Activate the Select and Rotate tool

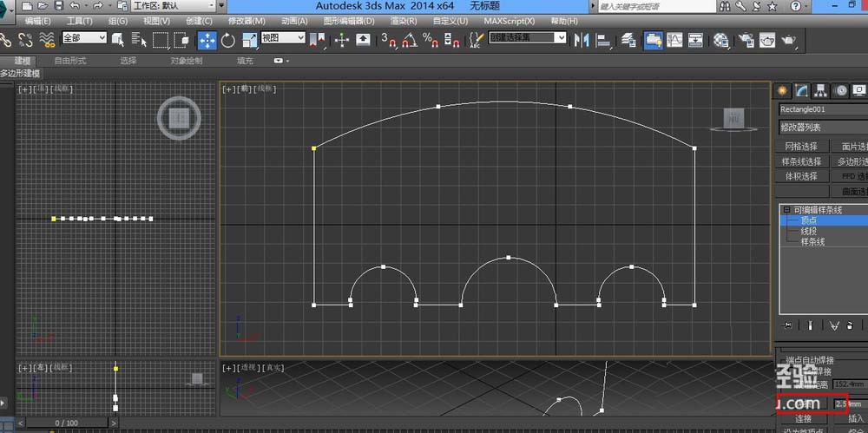(x=228, y=39)
